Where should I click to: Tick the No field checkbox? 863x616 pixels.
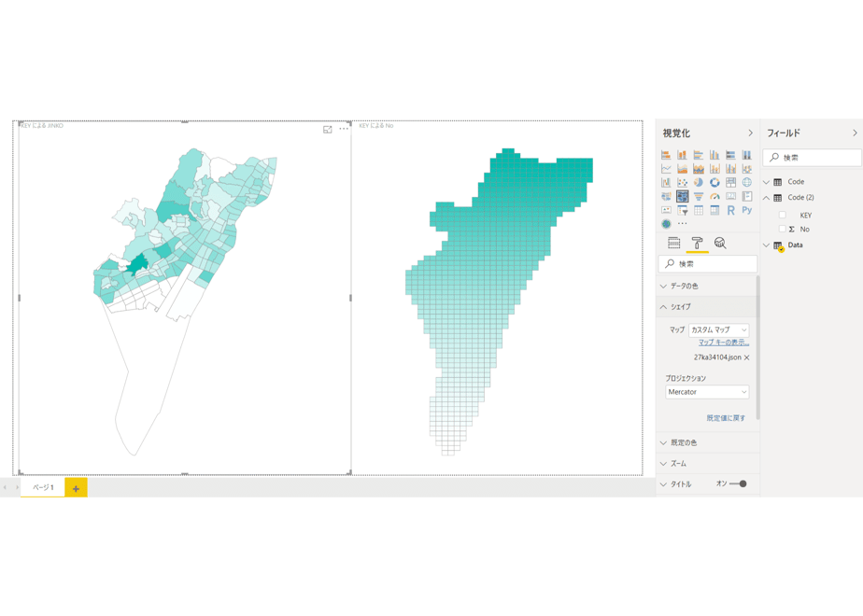click(x=782, y=229)
